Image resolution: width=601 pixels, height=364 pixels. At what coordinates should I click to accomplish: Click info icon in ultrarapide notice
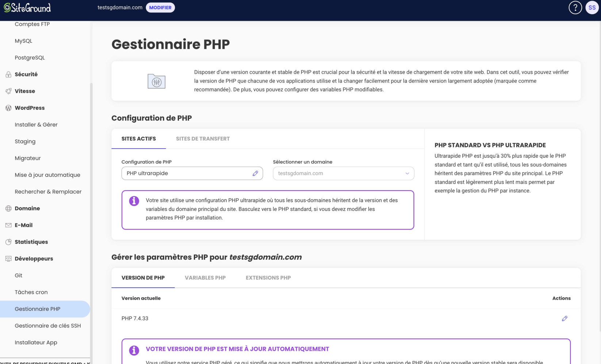tap(134, 201)
